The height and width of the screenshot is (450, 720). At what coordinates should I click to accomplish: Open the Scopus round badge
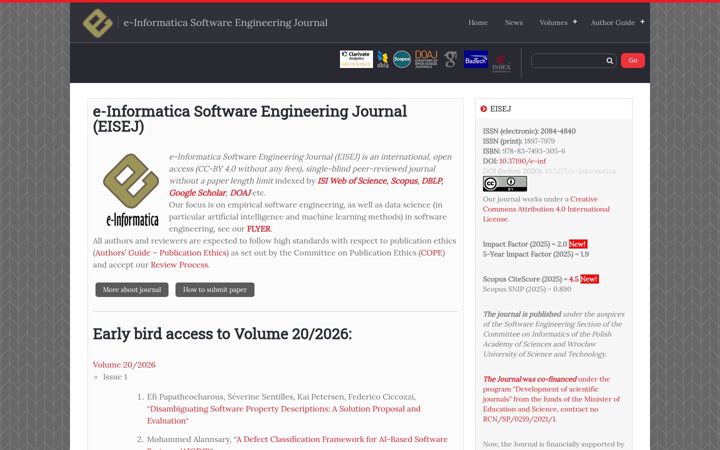(x=402, y=59)
